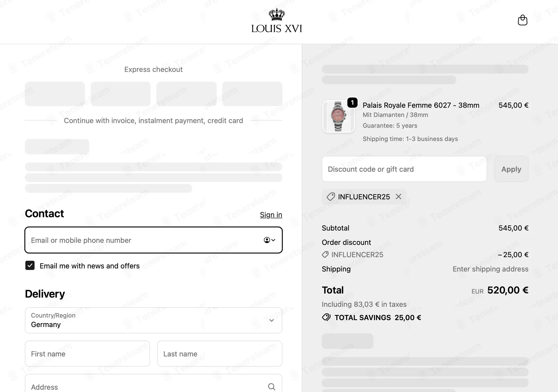This screenshot has width=558, height=392.
Task: Expand the Germany selector chevron
Action: pos(272,320)
